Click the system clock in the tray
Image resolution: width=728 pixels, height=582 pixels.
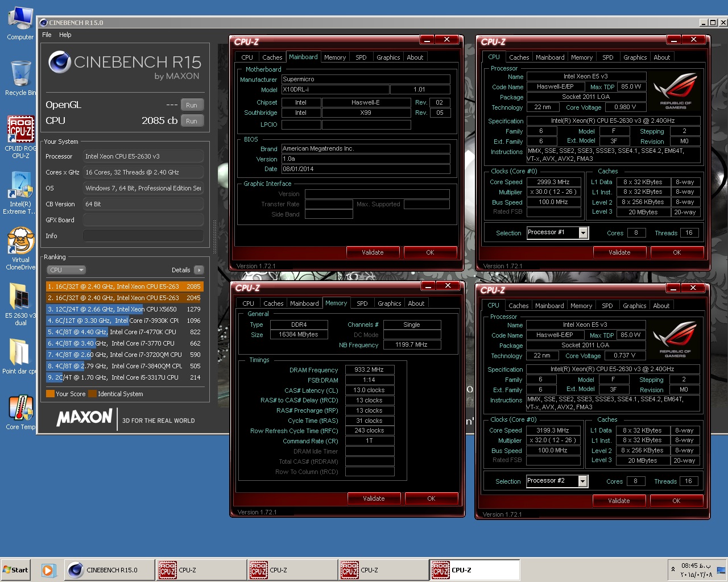tap(696, 570)
